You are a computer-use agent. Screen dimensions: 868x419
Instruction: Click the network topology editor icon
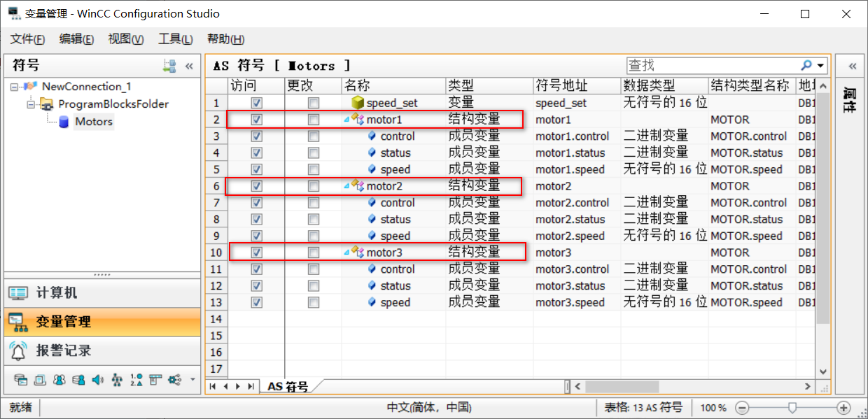(x=117, y=380)
